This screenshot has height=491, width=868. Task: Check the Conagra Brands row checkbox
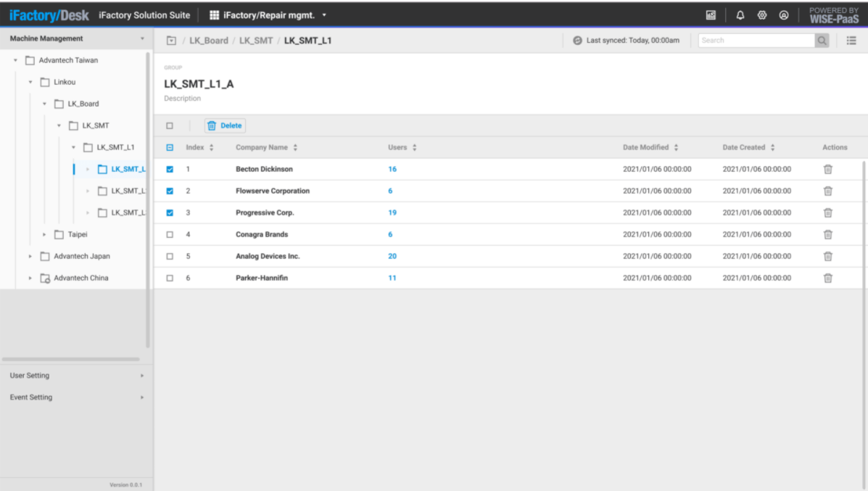[x=170, y=234]
